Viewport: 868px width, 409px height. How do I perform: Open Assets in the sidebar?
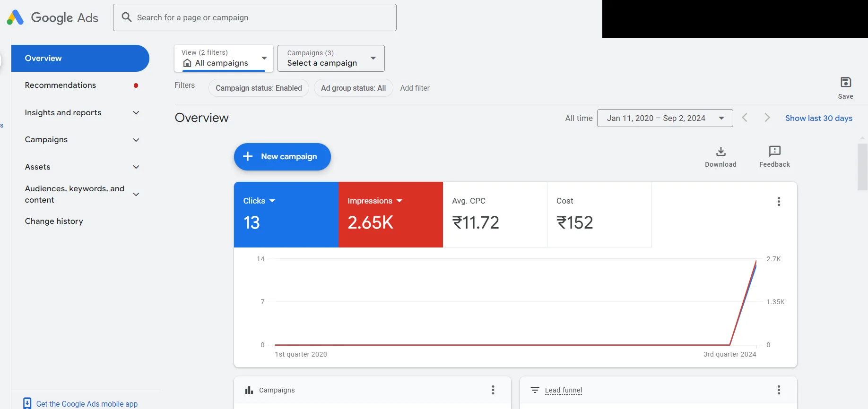click(37, 167)
